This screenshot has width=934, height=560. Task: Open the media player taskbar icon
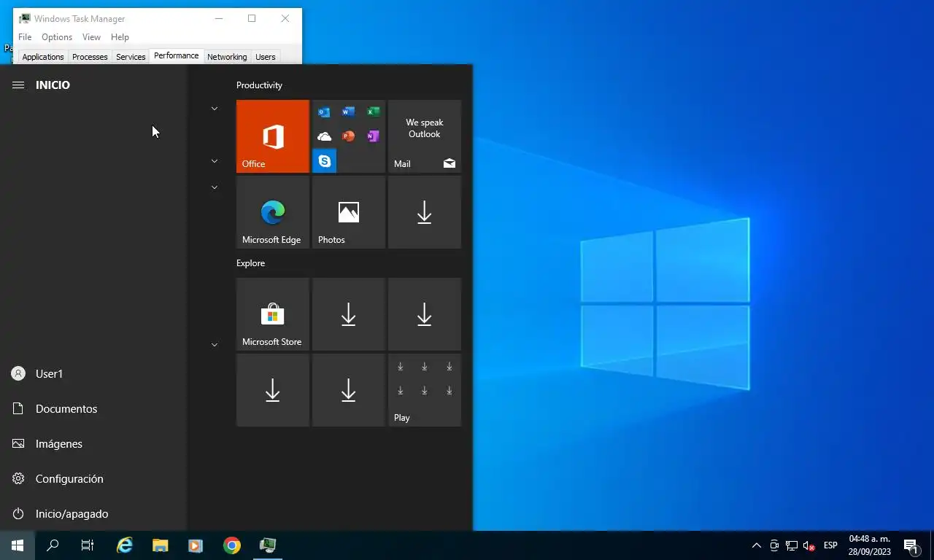click(196, 545)
